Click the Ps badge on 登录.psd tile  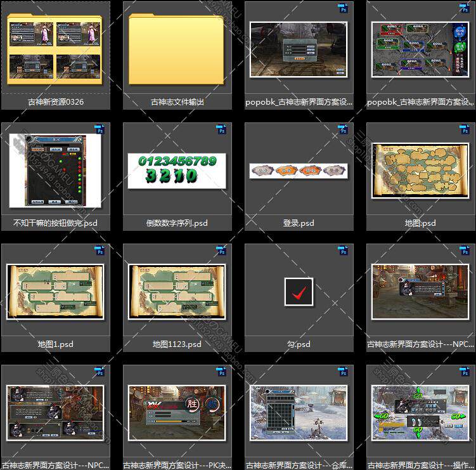click(x=343, y=129)
